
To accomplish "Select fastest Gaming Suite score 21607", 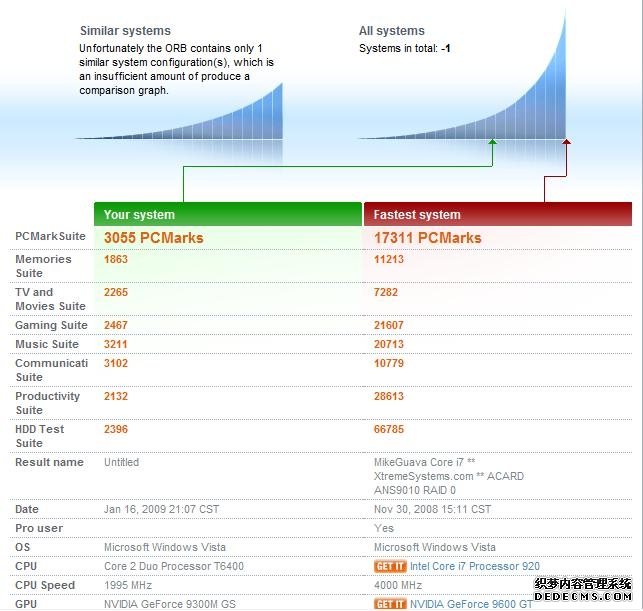I will [x=389, y=325].
